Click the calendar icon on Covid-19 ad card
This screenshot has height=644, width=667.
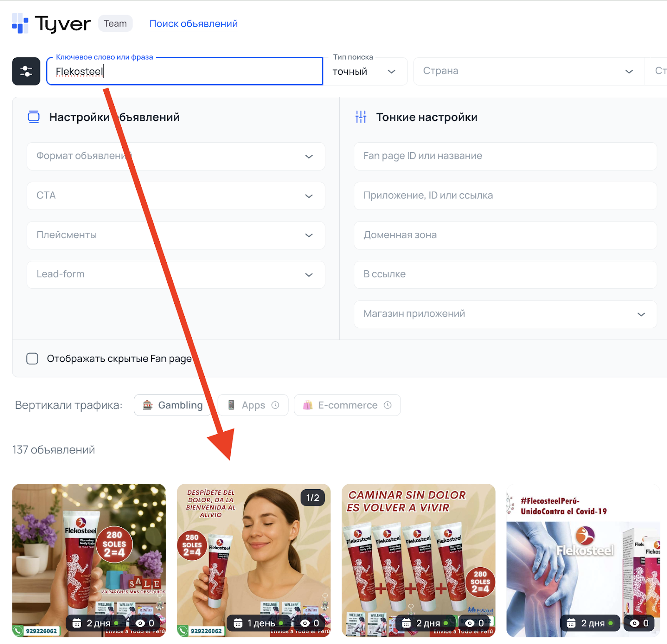[572, 623]
